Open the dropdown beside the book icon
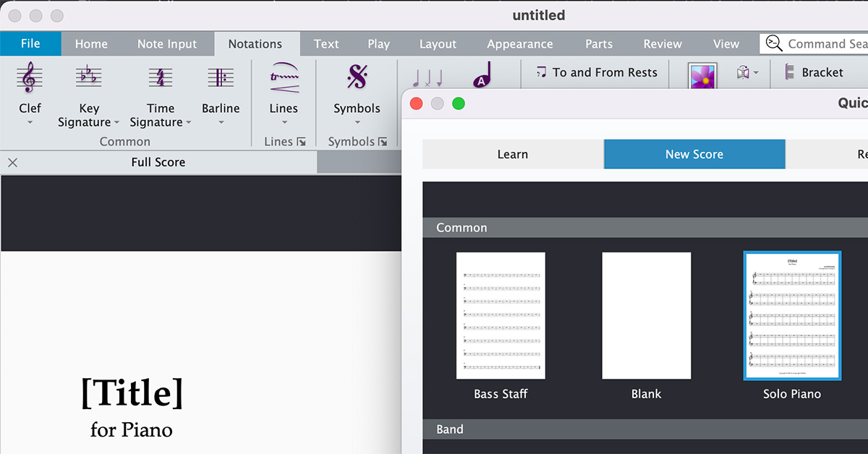This screenshot has height=454, width=868. (x=757, y=72)
